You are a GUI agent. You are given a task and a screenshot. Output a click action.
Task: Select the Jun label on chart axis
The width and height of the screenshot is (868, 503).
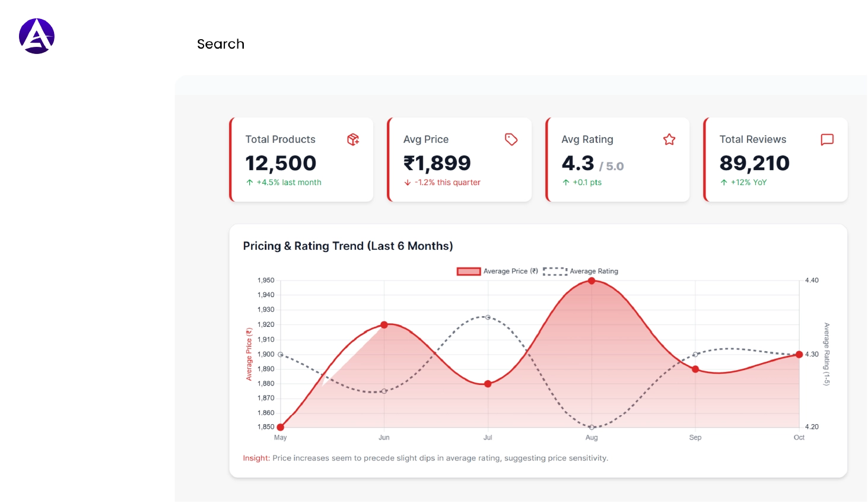pos(384,437)
